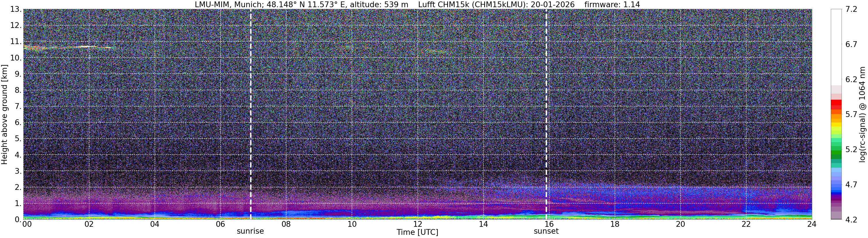868x238 pixels.
Task: Click the time tick label '20'
Action: [x=680, y=224]
